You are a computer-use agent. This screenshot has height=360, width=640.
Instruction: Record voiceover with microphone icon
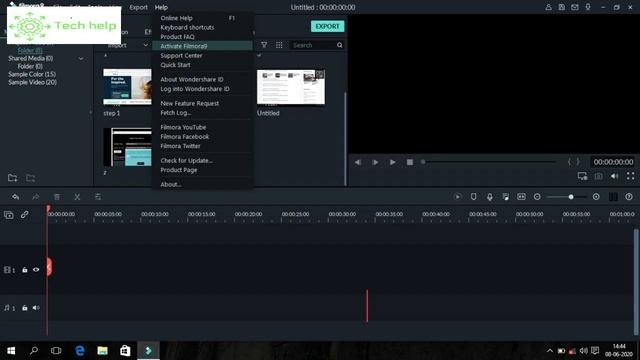pyautogui.click(x=489, y=197)
